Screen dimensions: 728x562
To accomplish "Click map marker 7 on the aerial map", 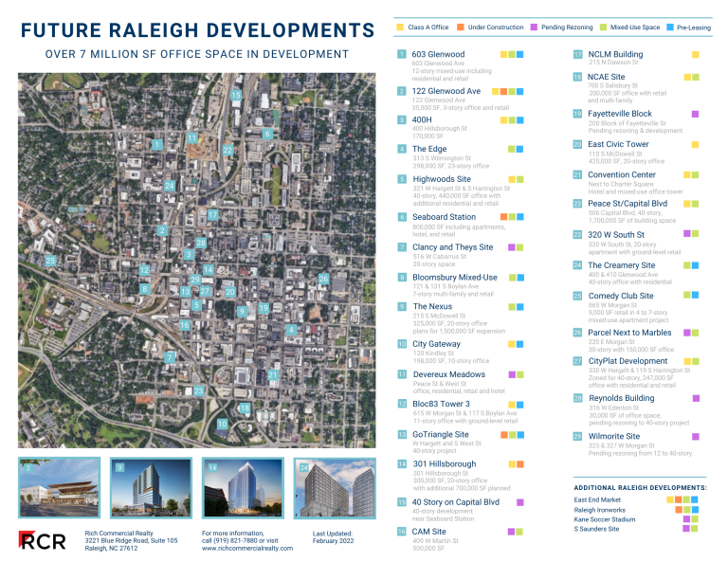I will 169,357.
